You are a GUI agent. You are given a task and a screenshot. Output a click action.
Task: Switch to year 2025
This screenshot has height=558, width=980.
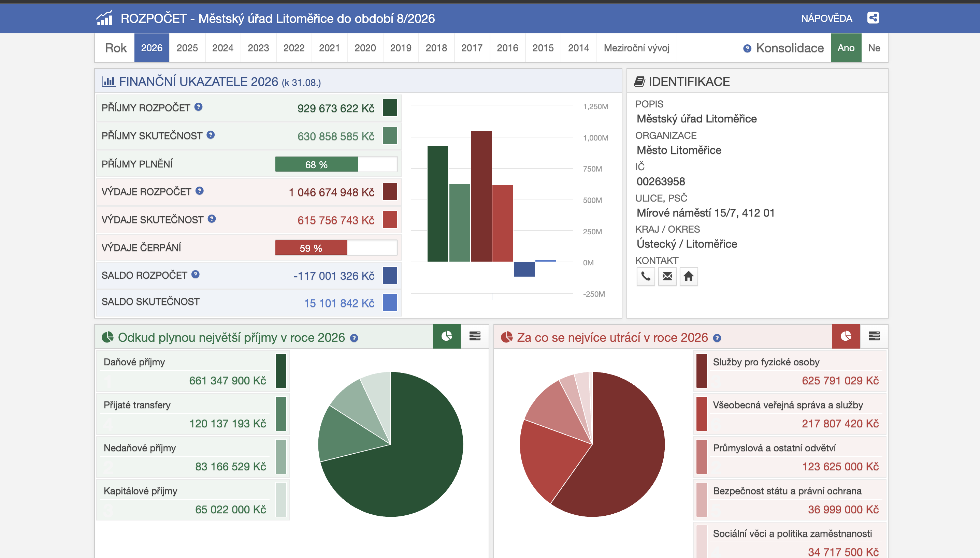click(x=187, y=48)
